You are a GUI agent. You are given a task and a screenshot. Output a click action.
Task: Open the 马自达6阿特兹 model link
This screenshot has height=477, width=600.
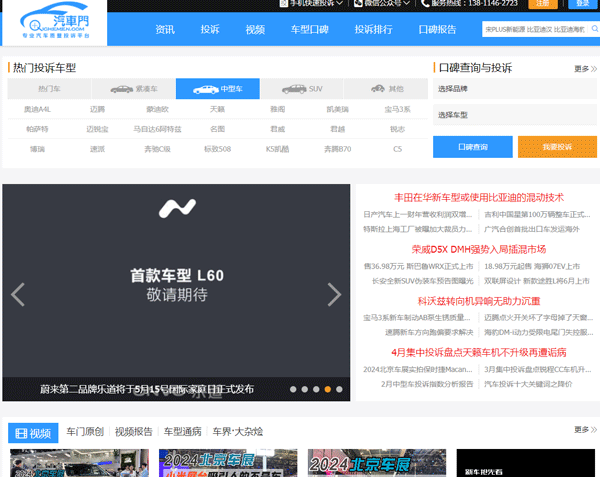[x=157, y=129]
